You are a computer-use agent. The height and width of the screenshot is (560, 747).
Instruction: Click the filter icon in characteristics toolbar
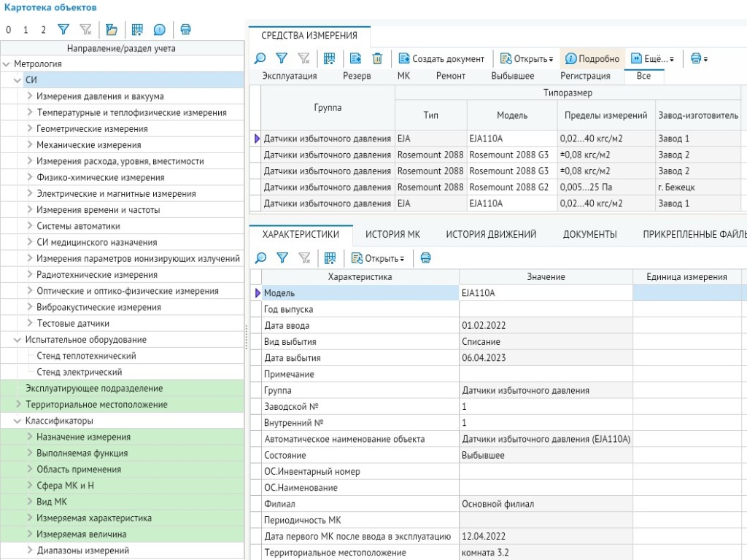pyautogui.click(x=282, y=258)
